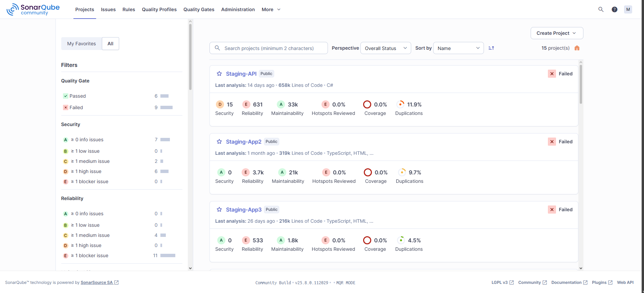Screen dimensions: 644x293
Task: Go to Quality Profiles
Action: pos(159,9)
